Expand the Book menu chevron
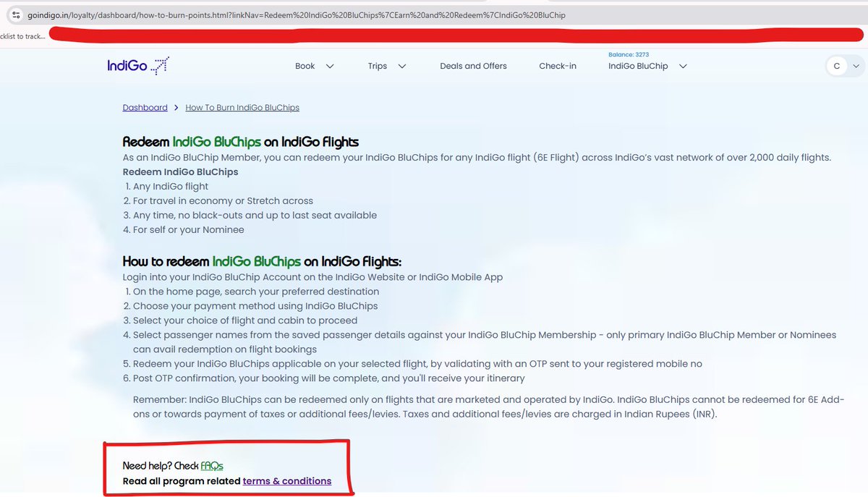Viewport: 868px width, 497px height. [x=330, y=66]
